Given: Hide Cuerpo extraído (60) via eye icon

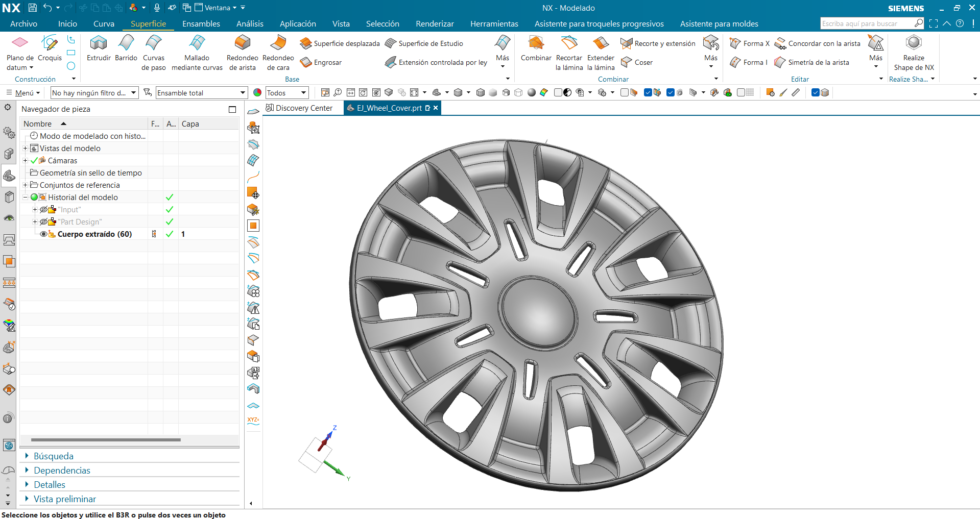Looking at the screenshot, I should (x=43, y=234).
